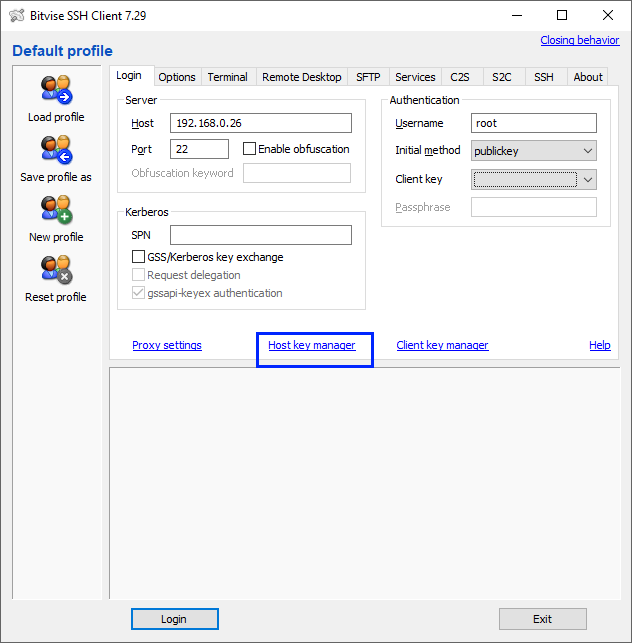Open Client key manager link
Screen dimensions: 632x643
coord(442,345)
